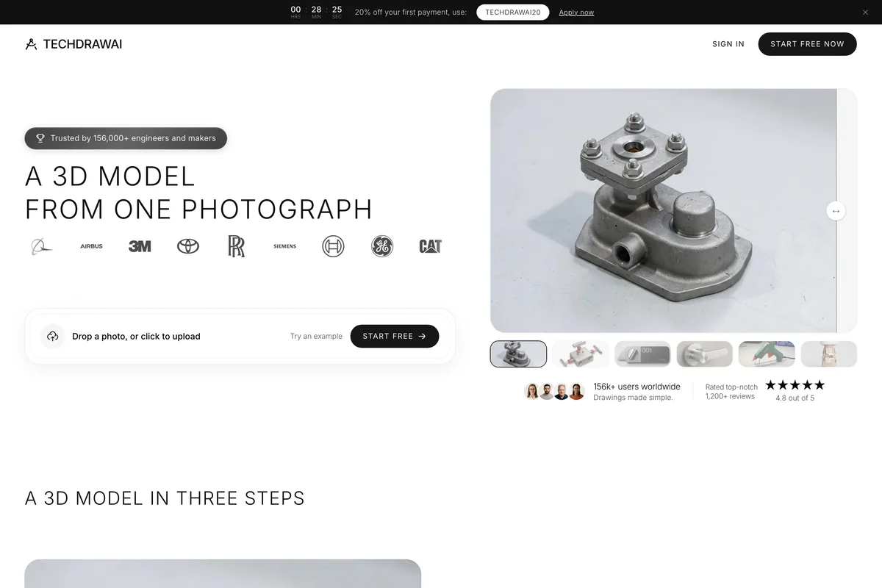Screen dimensions: 882x588
Task: Click the TechDrawAI compass logo icon
Action: [31, 44]
